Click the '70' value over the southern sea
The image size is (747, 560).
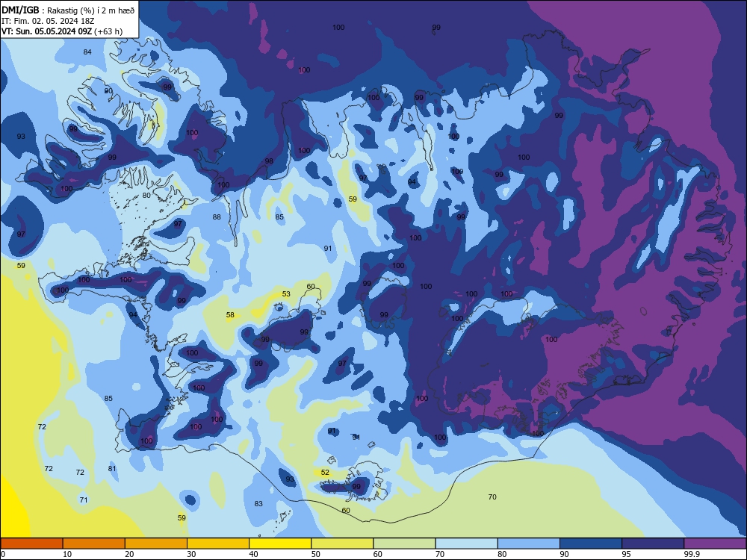click(x=492, y=497)
